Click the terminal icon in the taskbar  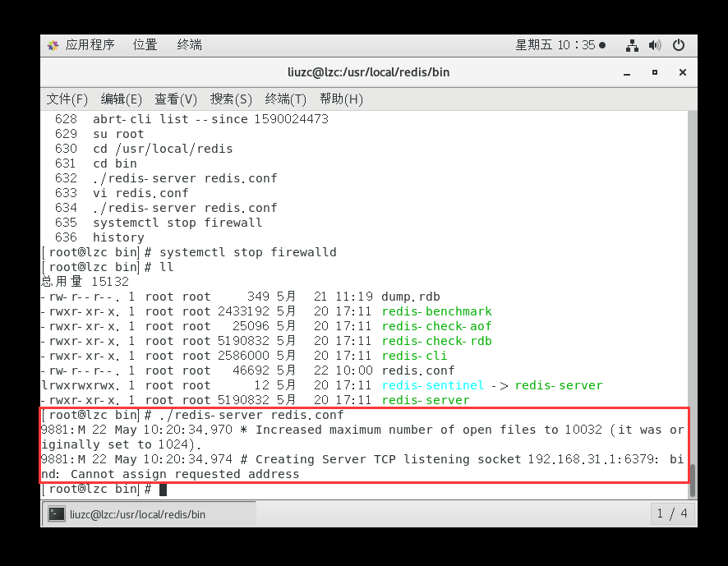(x=57, y=514)
